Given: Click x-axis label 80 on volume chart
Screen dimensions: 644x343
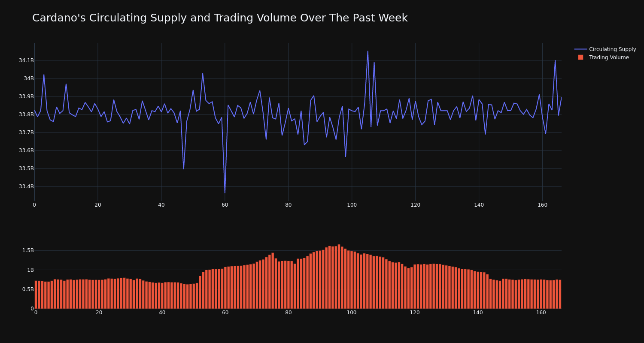Looking at the screenshot, I should (x=289, y=313).
